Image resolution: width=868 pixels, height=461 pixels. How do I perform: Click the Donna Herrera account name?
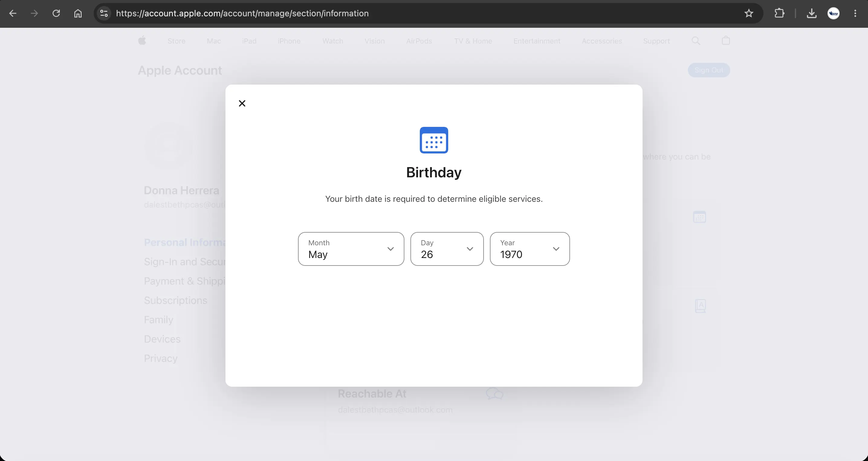coord(182,190)
